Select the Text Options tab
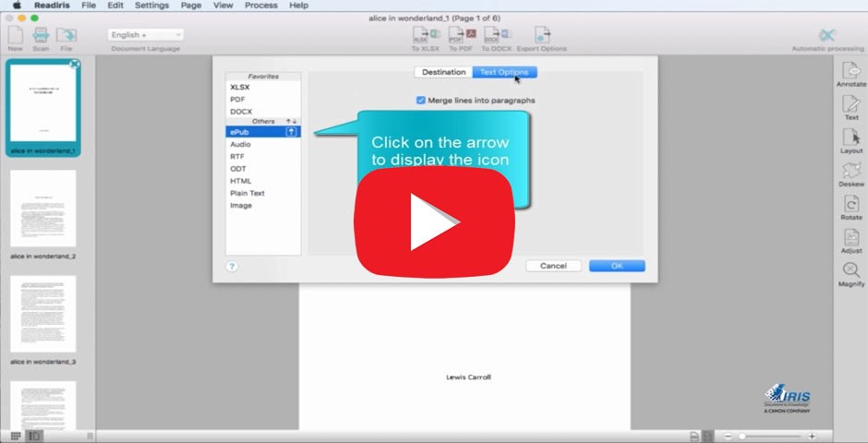This screenshot has height=443, width=868. point(504,72)
